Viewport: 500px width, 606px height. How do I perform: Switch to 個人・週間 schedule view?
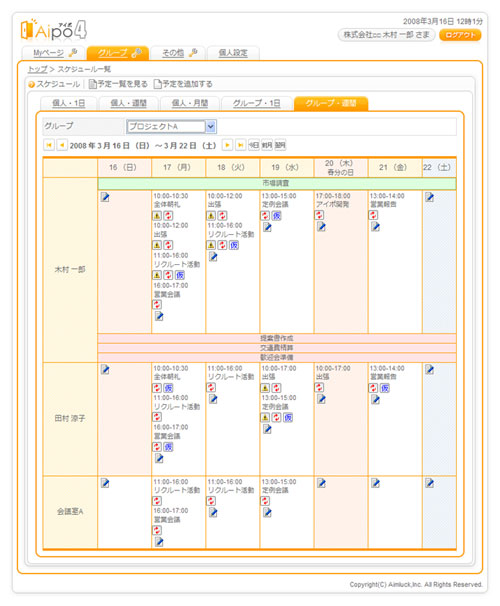[128, 103]
